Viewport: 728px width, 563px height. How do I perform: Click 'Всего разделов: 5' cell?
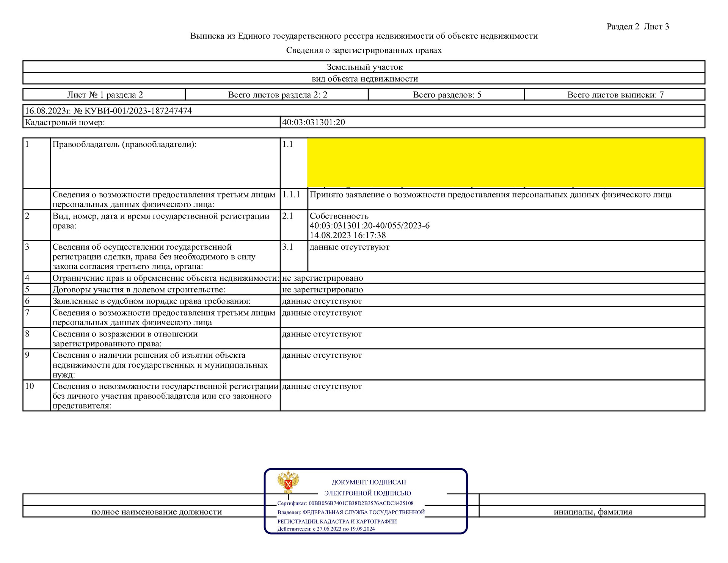pos(447,95)
